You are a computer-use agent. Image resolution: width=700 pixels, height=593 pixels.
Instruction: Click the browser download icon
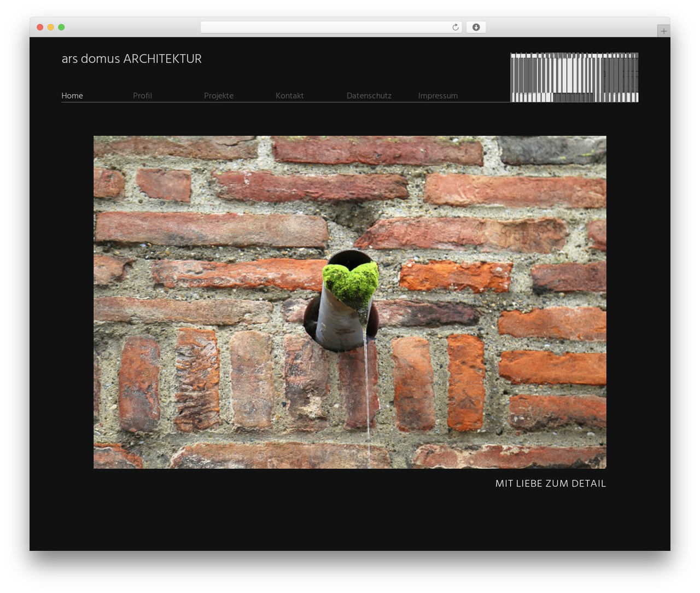[476, 27]
